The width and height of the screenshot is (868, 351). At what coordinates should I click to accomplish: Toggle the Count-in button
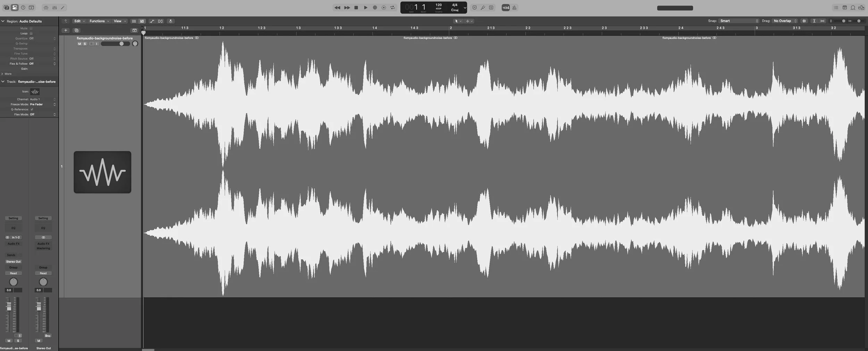tap(506, 8)
